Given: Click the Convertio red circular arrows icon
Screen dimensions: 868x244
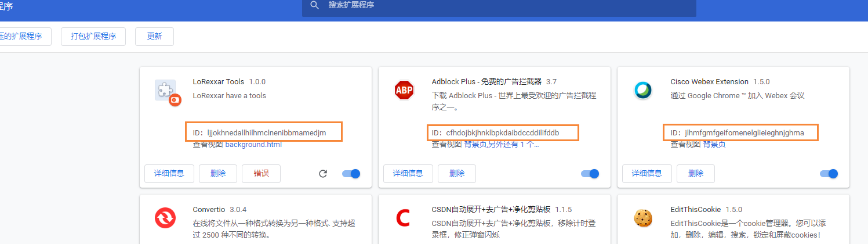Looking at the screenshot, I should point(165,218).
